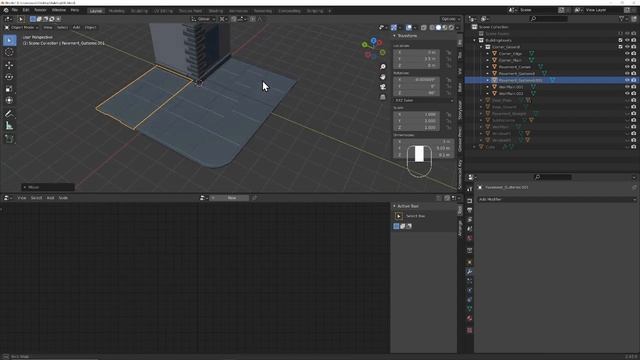The width and height of the screenshot is (640, 360).
Task: Collapse the Corner_General collection arrow
Action: (481, 47)
